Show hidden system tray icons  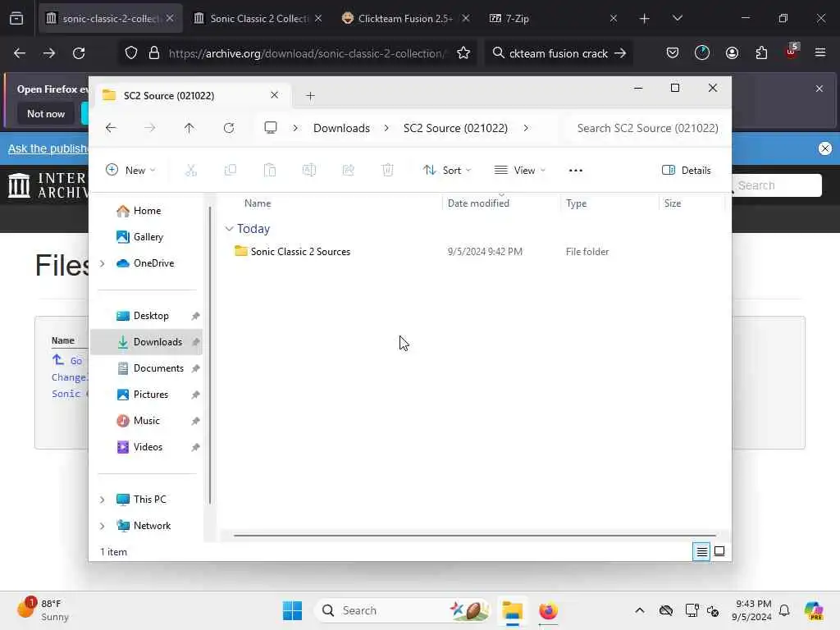click(x=640, y=610)
